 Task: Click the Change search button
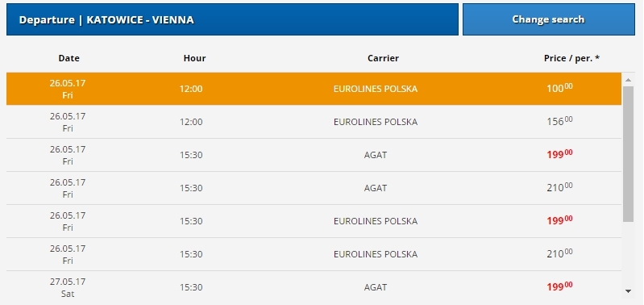[x=549, y=19]
